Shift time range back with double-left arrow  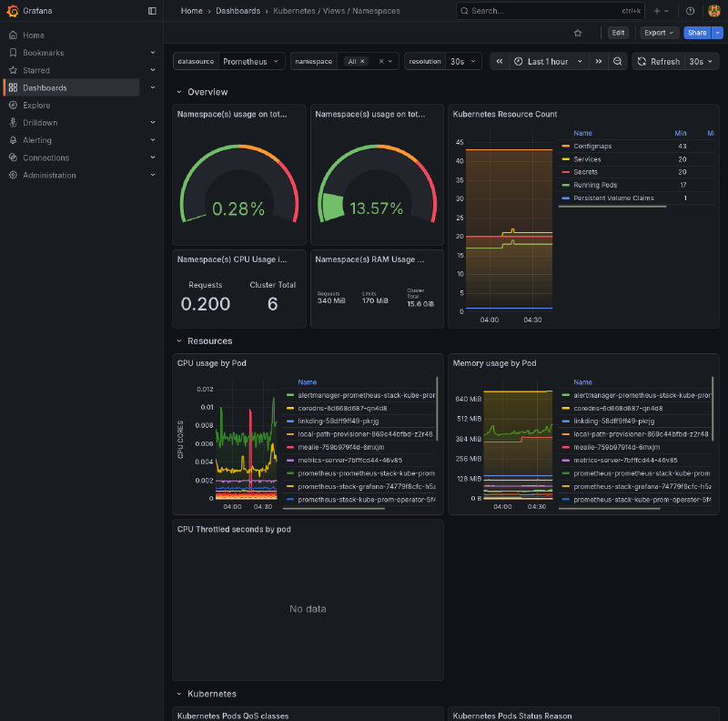click(x=499, y=61)
